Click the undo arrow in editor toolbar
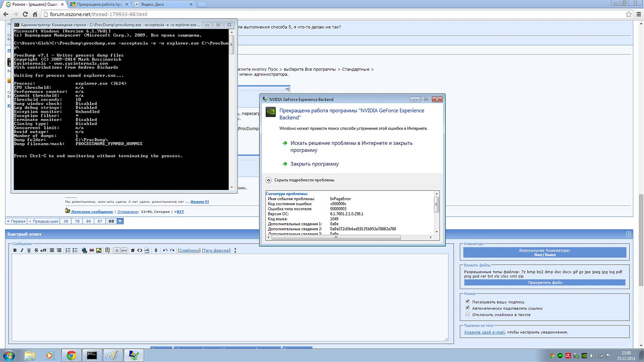Image resolution: width=644 pixels, height=362 pixels. (165, 250)
